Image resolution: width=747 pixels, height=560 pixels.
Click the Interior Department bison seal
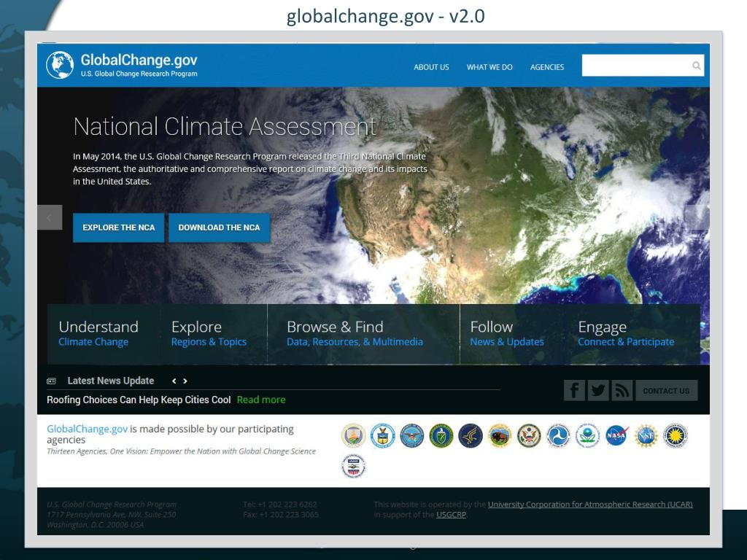point(500,436)
